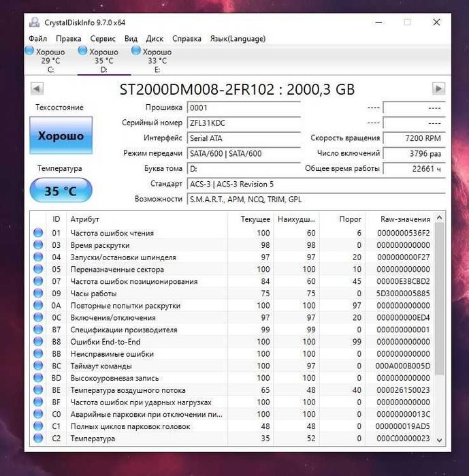Click the Текущее column header

tap(250, 219)
